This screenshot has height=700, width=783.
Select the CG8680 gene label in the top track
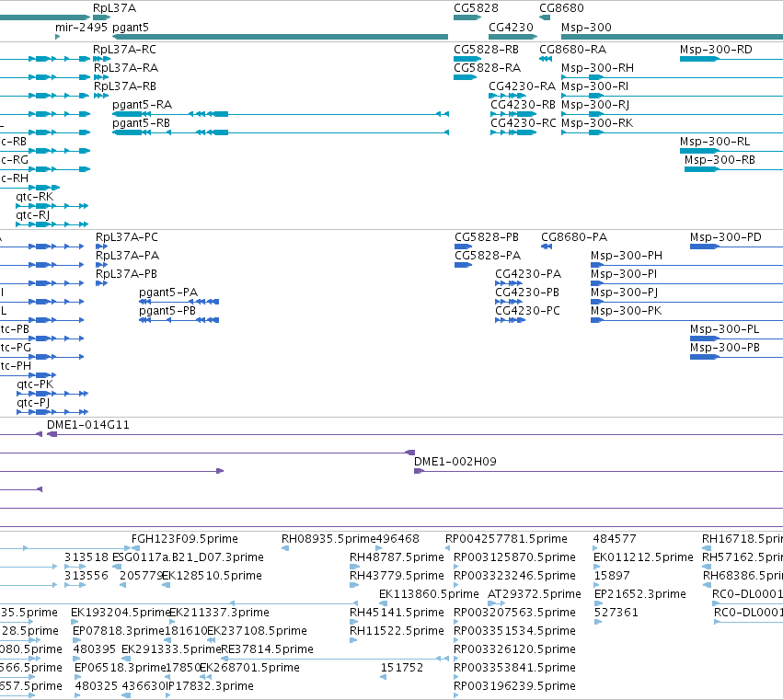[x=561, y=8]
